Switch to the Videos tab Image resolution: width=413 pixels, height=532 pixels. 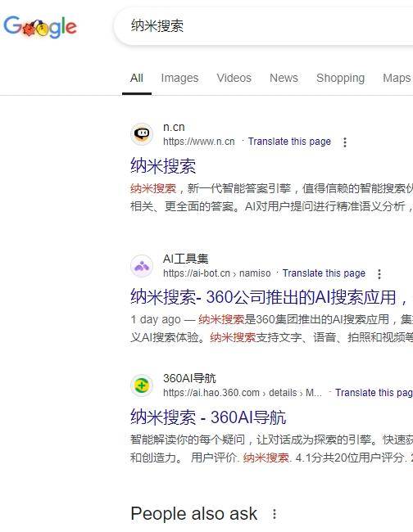pyautogui.click(x=234, y=78)
